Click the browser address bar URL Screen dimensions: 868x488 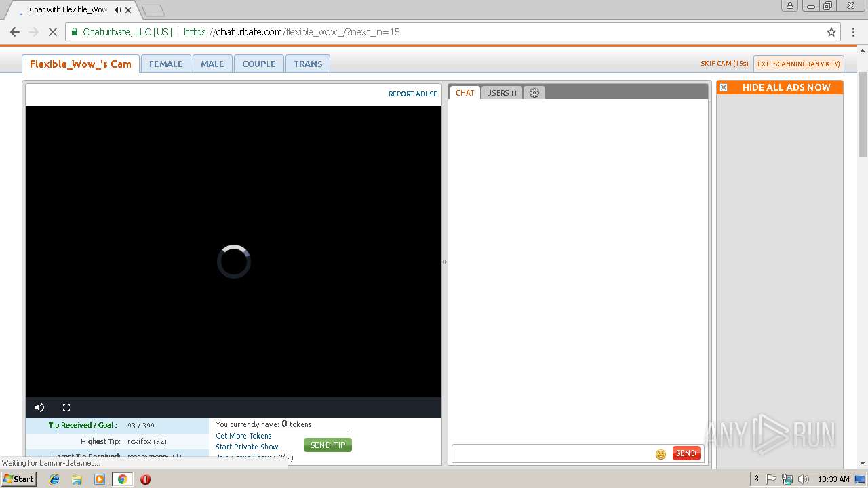[292, 32]
